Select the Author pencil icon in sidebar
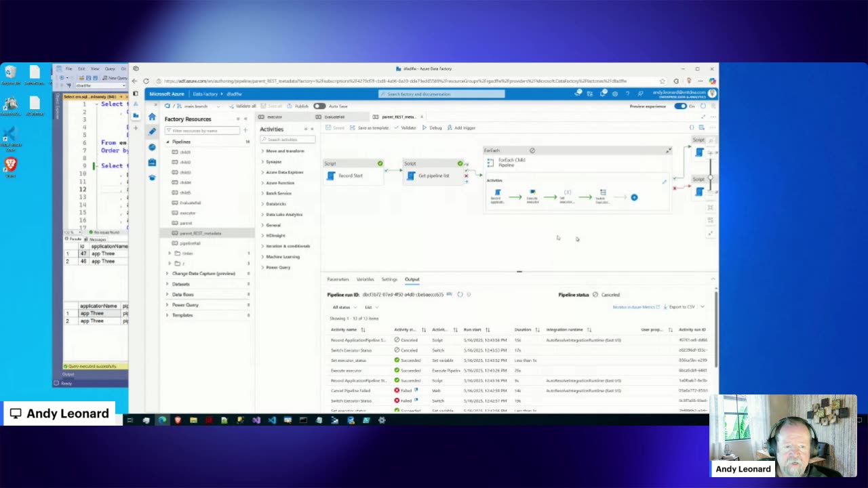 [152, 131]
